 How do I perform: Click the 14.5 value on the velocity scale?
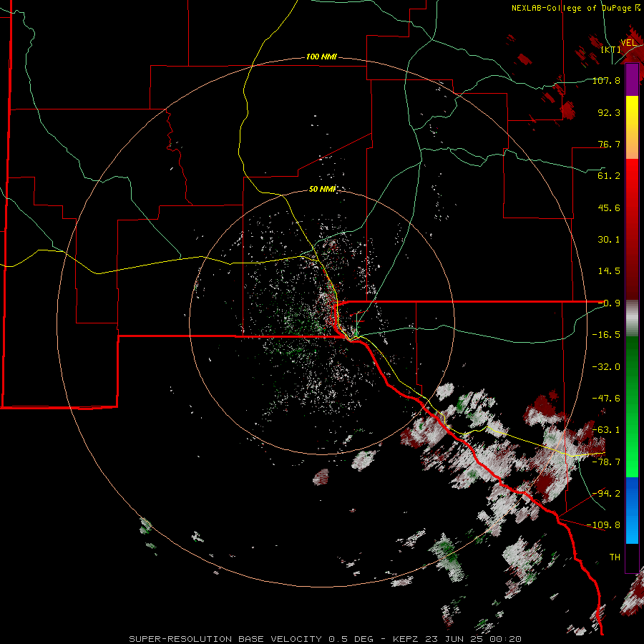609,271
